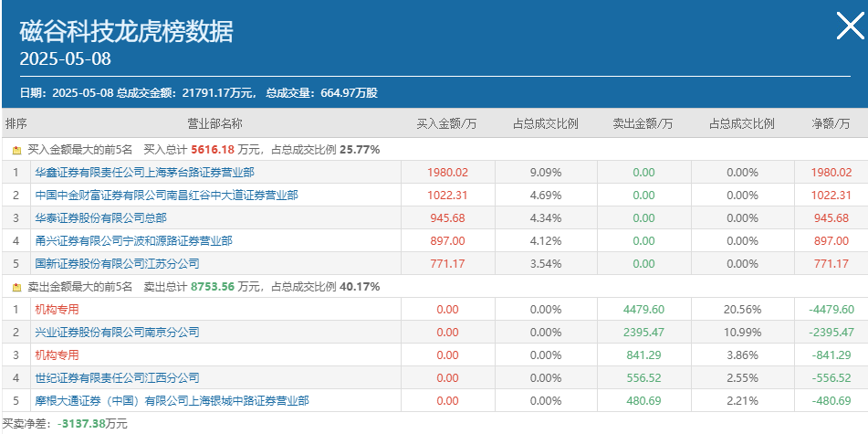This screenshot has width=868, height=434.
Task: Click the 净额/万 column header
Action: [831, 123]
